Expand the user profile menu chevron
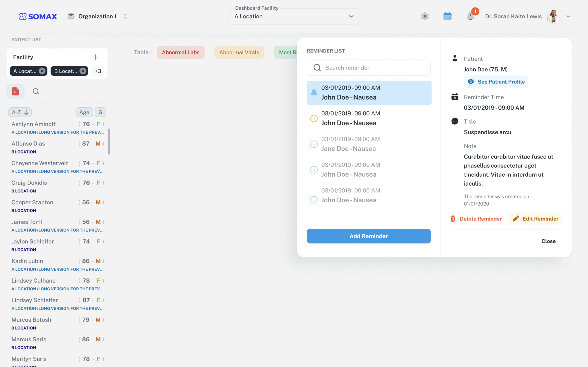588x367 pixels. coord(568,16)
